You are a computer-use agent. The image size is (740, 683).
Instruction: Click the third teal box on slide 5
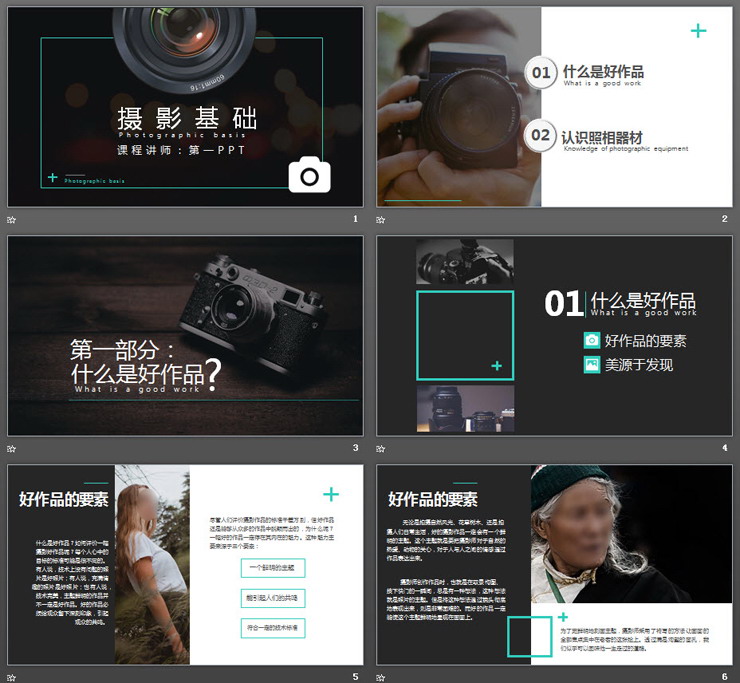[x=273, y=628]
